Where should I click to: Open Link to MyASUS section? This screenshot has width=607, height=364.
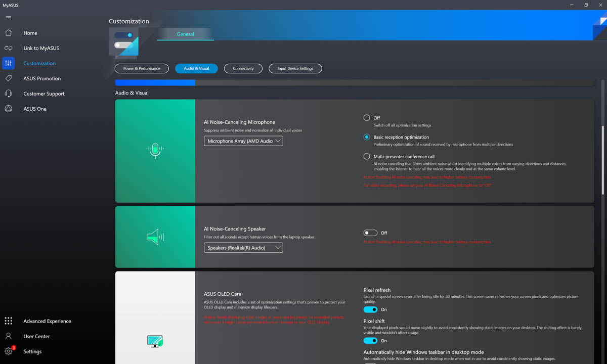[x=41, y=48]
